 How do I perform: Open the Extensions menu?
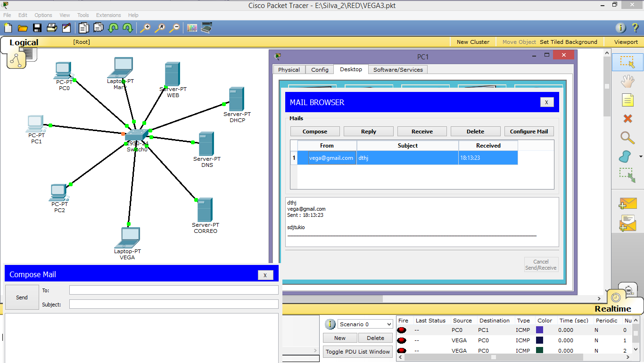[108, 15]
